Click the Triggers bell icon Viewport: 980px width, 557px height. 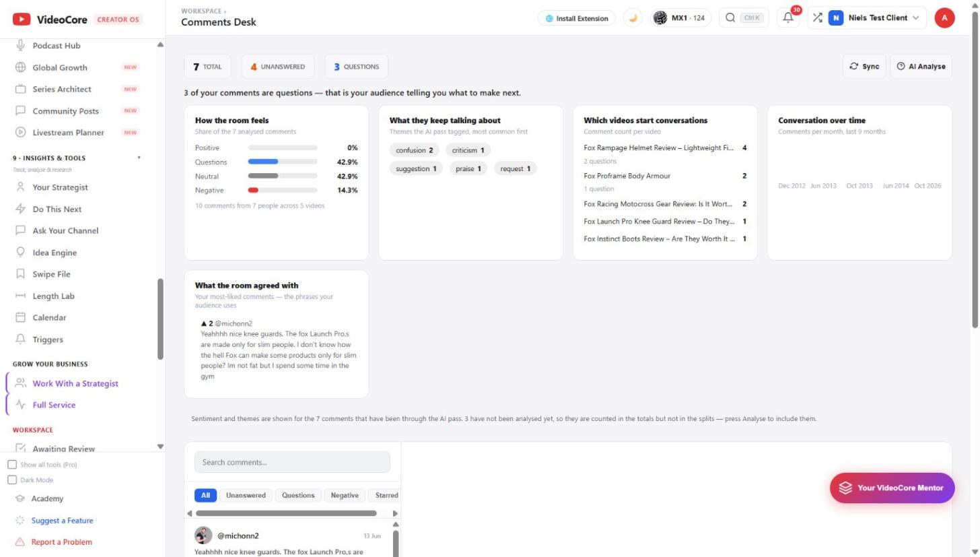[x=20, y=339]
